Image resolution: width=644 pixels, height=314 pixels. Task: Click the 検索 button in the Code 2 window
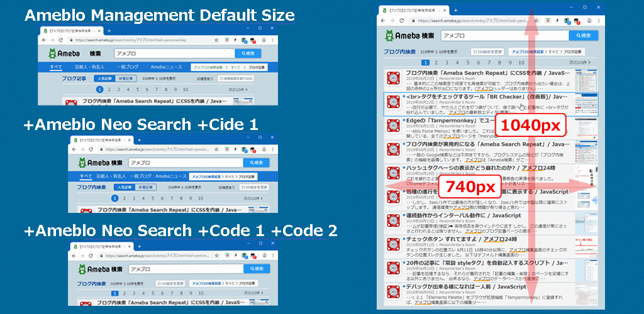[x=257, y=269]
